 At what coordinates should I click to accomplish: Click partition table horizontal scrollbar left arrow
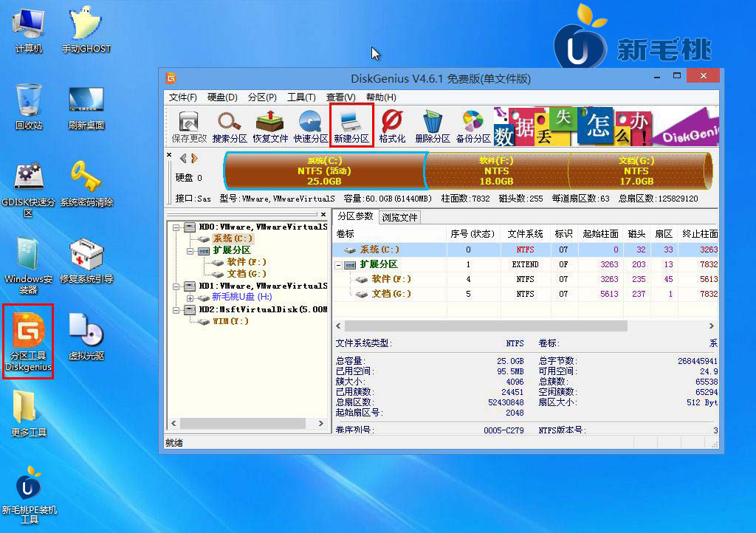[338, 326]
